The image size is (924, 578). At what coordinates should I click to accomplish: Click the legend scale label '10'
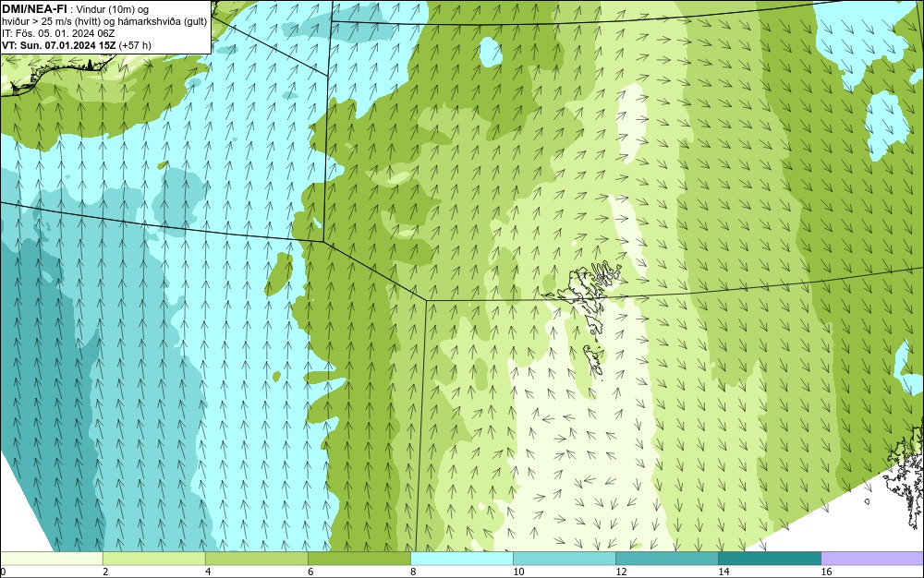pyautogui.click(x=518, y=572)
